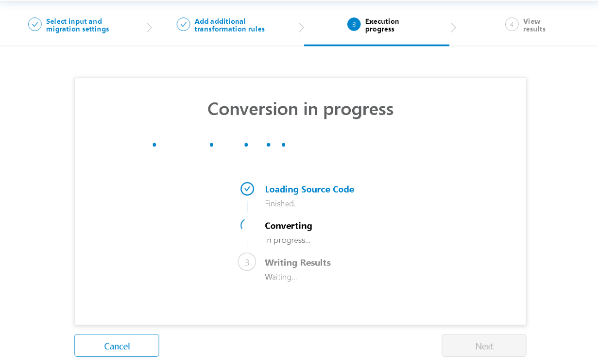This screenshot has width=598, height=364.
Task: Click the Loading Source Code checkmark icon
Action: click(247, 189)
